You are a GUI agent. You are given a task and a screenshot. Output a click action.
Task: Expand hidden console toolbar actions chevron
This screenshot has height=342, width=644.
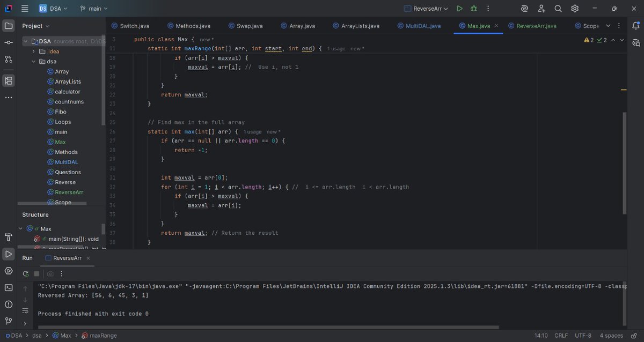pos(25,323)
